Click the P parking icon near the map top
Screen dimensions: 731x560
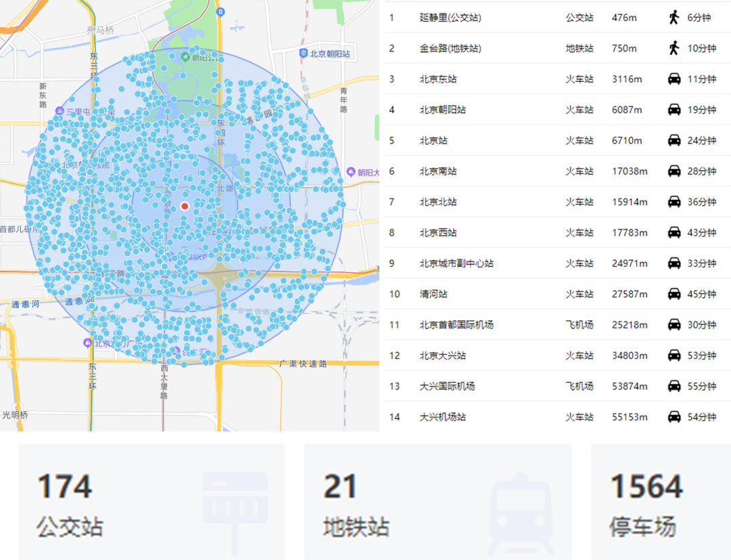220,12
